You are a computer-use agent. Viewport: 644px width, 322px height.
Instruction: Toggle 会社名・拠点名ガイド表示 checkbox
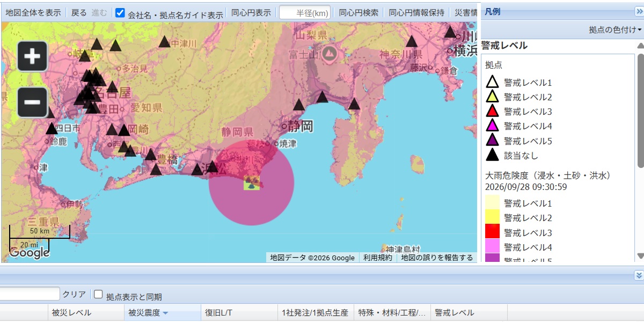tap(120, 13)
